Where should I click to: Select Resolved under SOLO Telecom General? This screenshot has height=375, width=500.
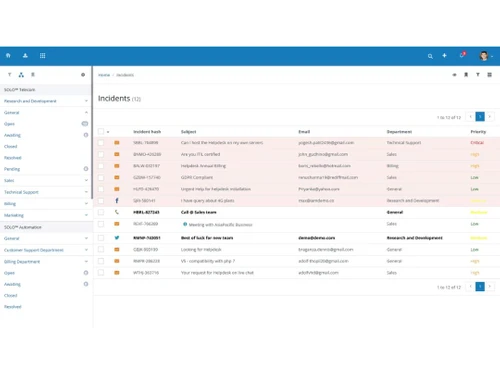point(13,158)
